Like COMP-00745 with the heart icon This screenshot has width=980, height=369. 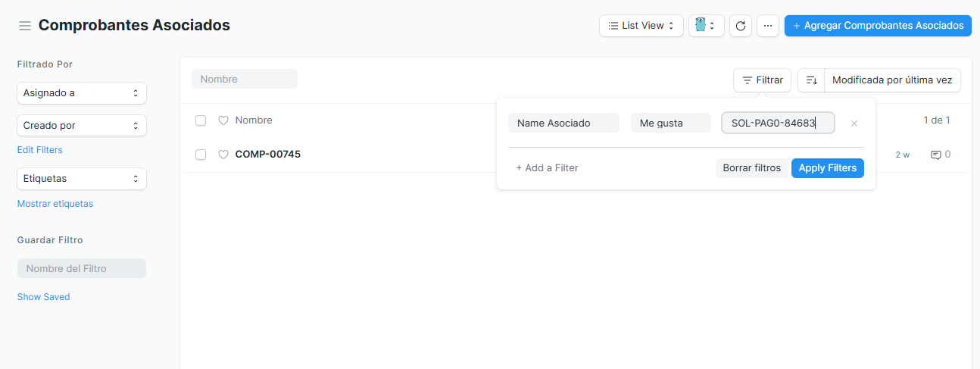pyautogui.click(x=223, y=155)
